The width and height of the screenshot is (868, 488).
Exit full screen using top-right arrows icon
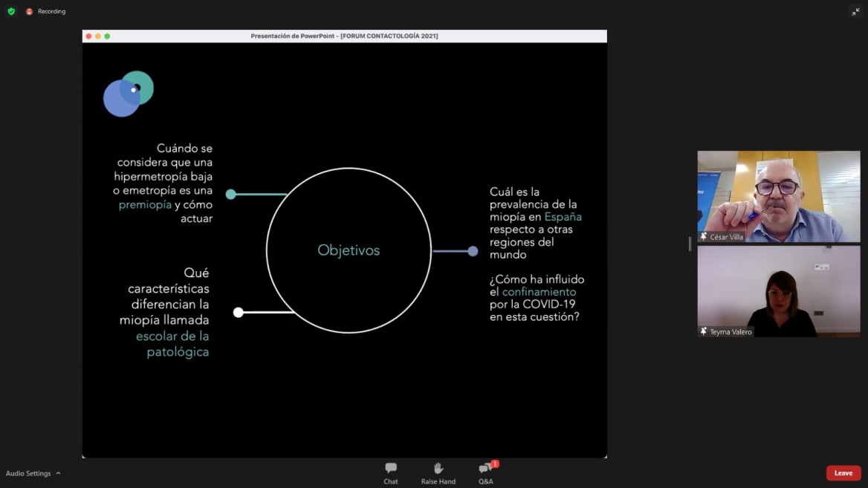pyautogui.click(x=855, y=11)
